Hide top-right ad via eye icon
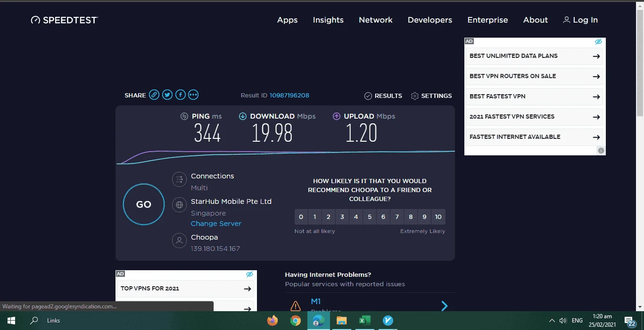644x330 pixels. point(598,42)
